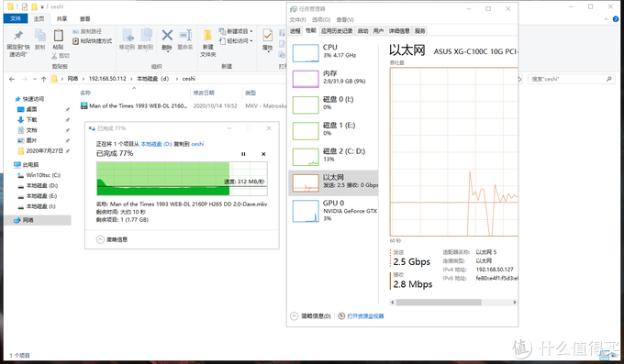Screen dimensions: 624x364
Task: Switch to Processes (进程) tab in Task Manager
Action: [295, 31]
